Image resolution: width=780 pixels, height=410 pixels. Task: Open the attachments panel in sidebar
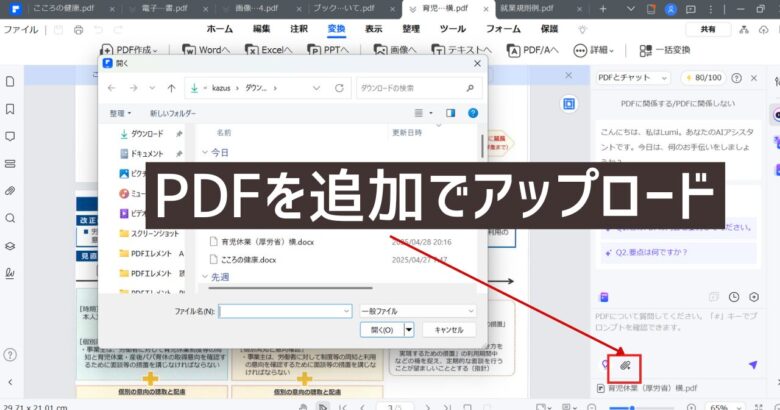tap(10, 191)
